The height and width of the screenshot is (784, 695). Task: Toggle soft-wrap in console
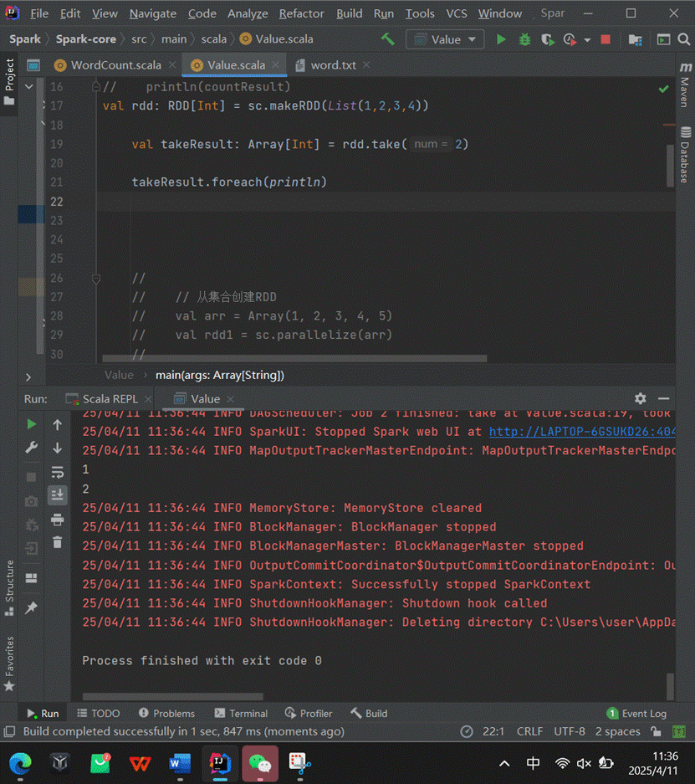[x=58, y=472]
